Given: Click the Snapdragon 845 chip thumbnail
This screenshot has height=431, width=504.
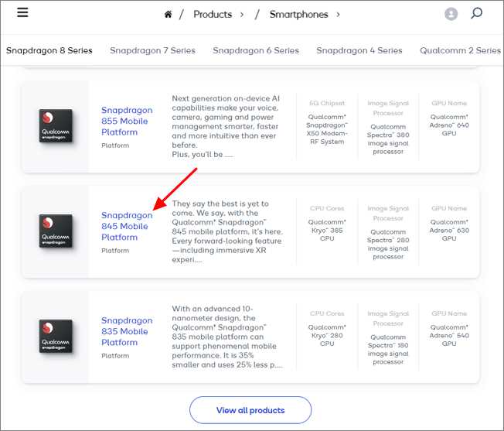Looking at the screenshot, I should point(56,231).
